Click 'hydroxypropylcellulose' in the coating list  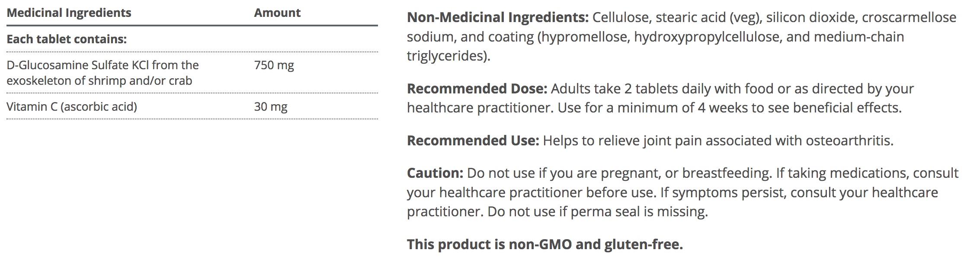[706, 37]
